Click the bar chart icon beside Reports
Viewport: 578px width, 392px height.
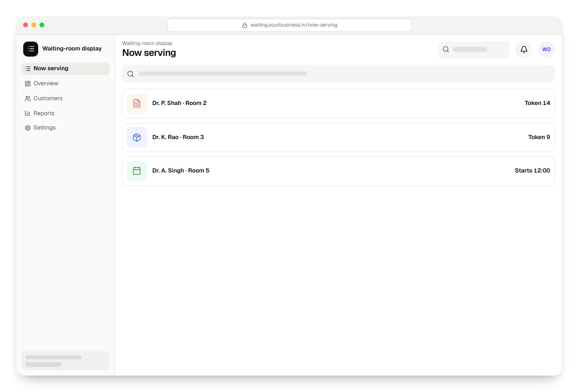[28, 113]
